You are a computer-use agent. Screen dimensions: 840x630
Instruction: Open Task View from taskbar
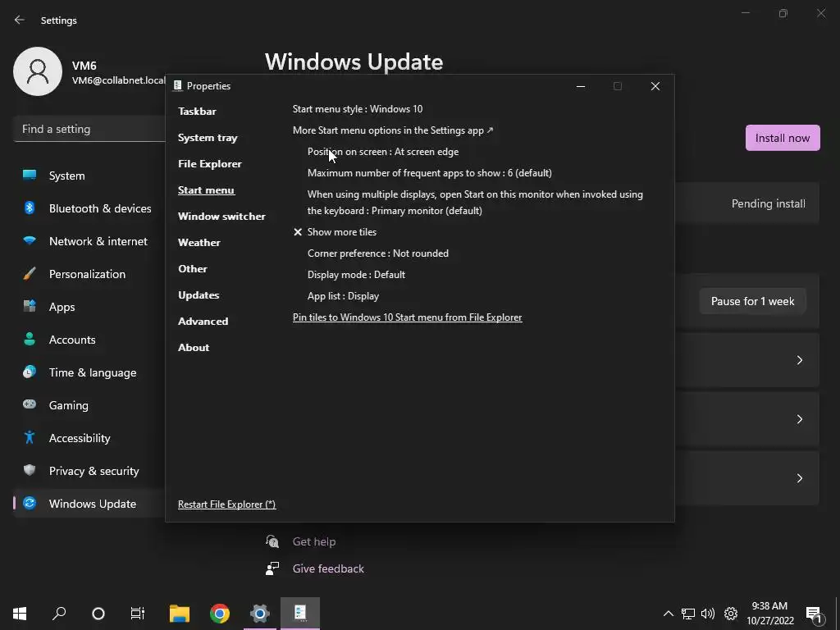(x=137, y=614)
